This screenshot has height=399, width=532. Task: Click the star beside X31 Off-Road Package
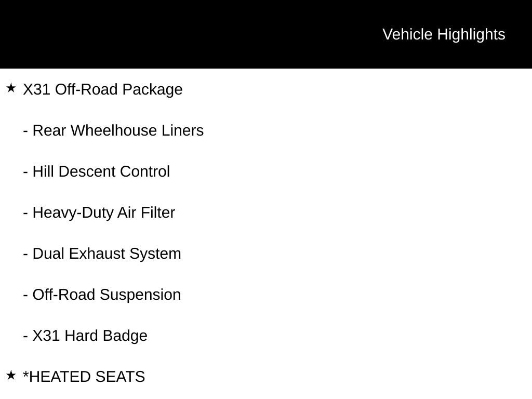point(11,88)
